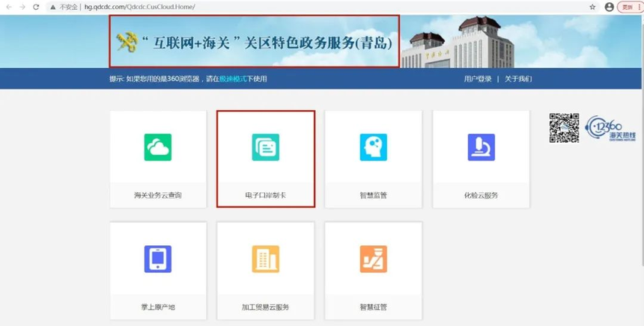Image resolution: width=644 pixels, height=326 pixels.
Task: Select the 化验云服务 microscope icon
Action: coord(481,147)
